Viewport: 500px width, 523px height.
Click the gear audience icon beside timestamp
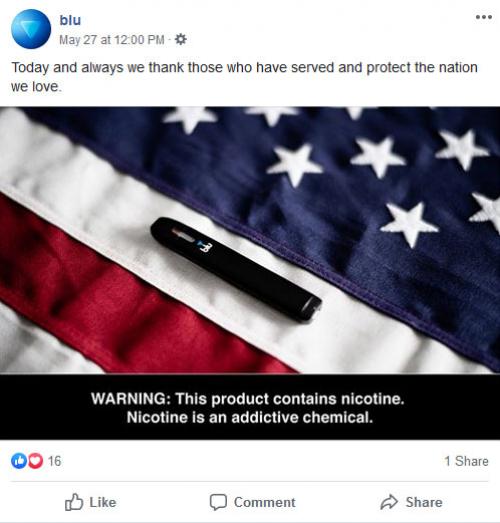point(181,39)
